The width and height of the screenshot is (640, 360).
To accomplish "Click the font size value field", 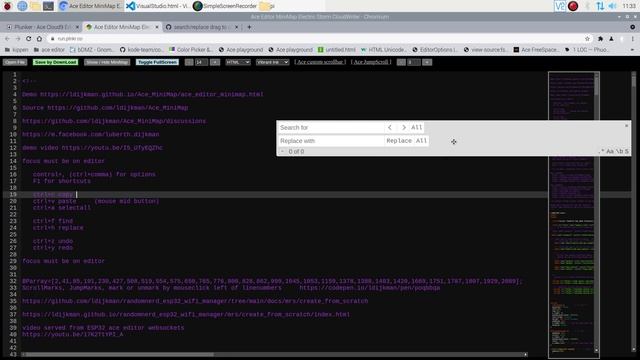I will click(x=202, y=62).
